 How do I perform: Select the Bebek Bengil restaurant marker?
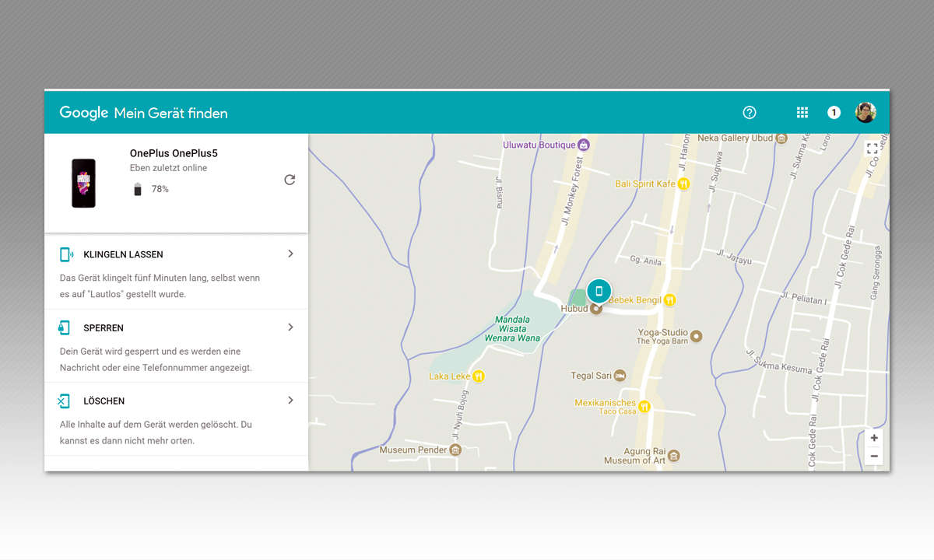669,300
